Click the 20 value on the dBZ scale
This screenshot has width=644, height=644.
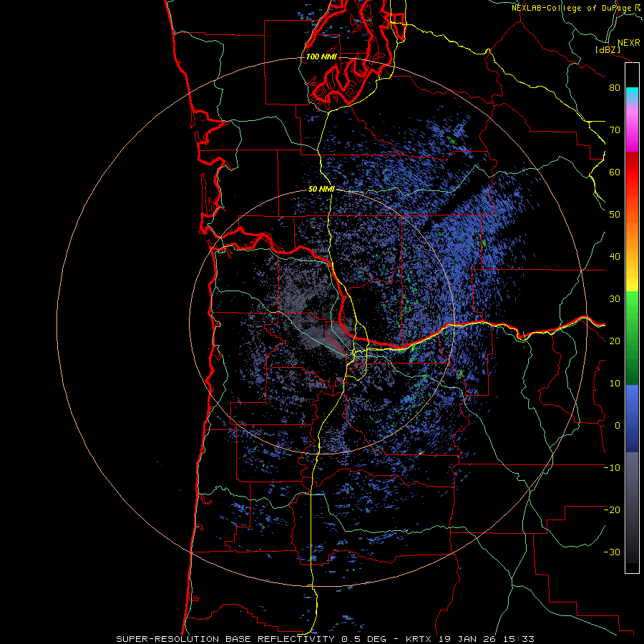coord(615,341)
